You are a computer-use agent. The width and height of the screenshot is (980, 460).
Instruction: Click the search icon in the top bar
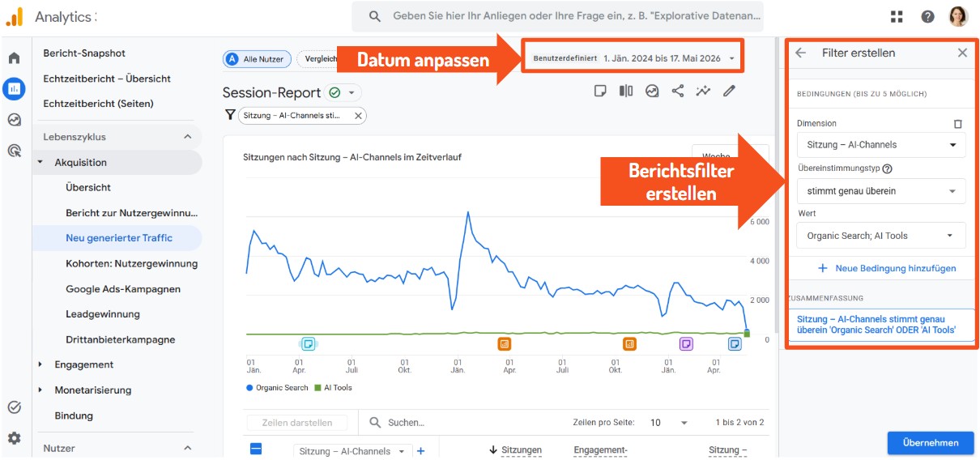tap(374, 16)
